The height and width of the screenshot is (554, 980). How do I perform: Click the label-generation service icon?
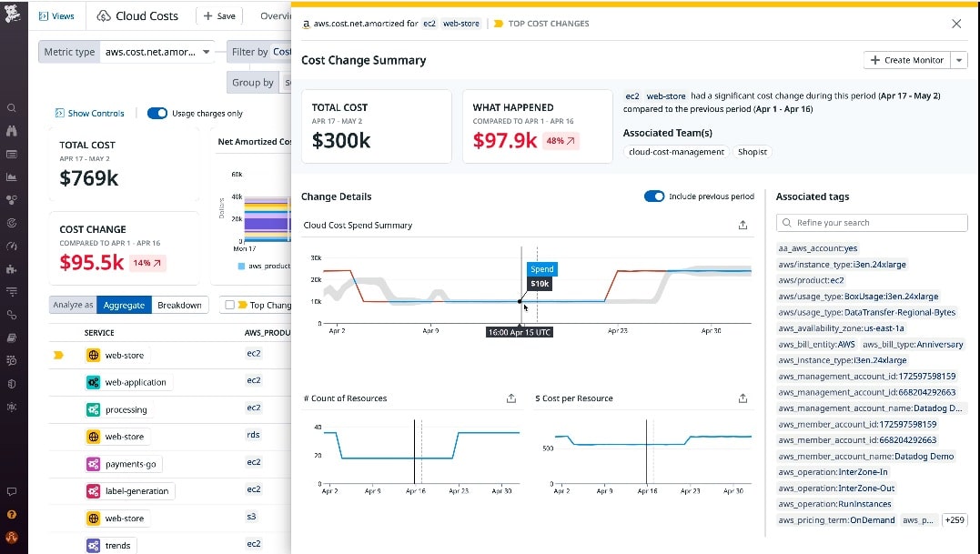93,491
